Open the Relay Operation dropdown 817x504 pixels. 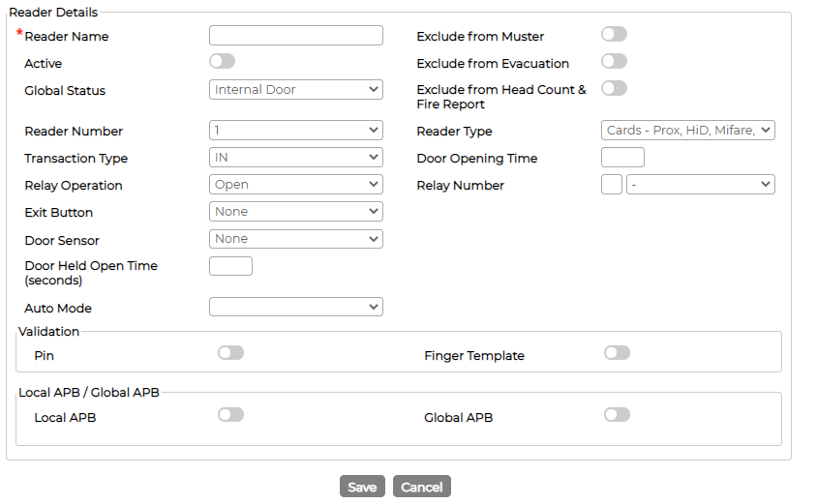(296, 185)
